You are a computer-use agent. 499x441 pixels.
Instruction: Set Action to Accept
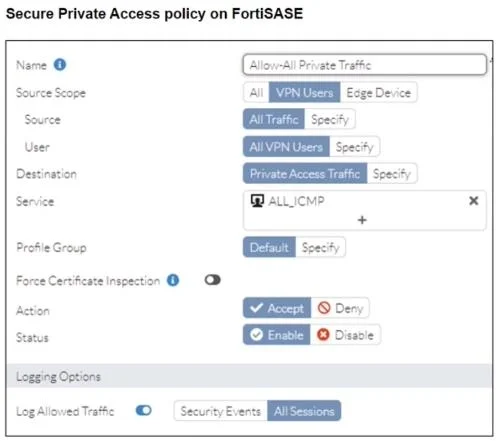(x=277, y=308)
